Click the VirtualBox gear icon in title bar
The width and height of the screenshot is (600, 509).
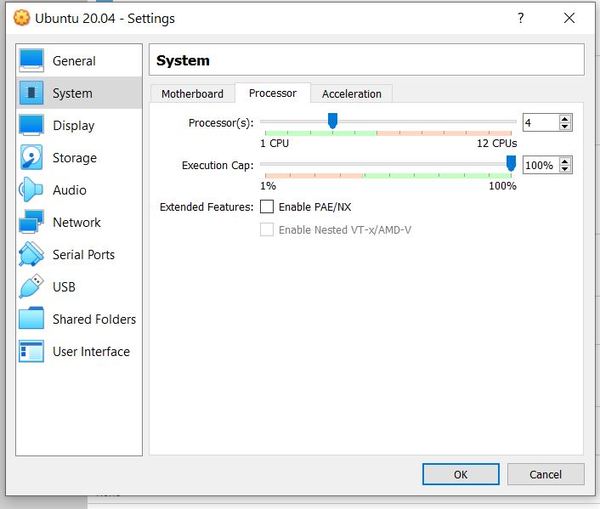click(x=21, y=18)
